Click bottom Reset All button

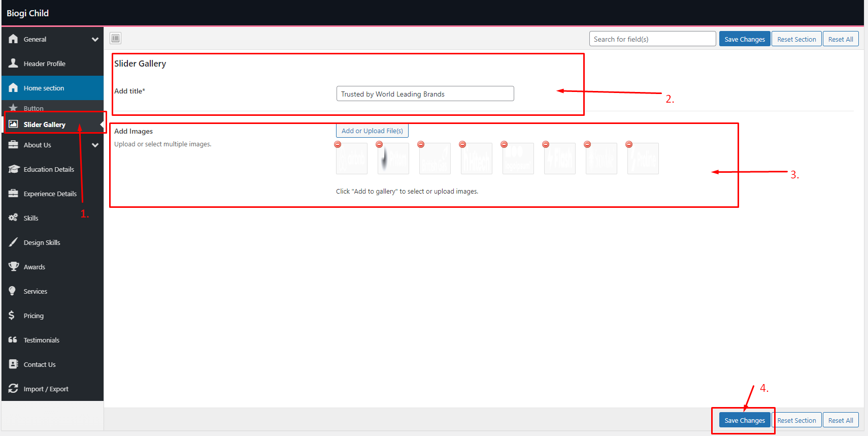(x=841, y=420)
